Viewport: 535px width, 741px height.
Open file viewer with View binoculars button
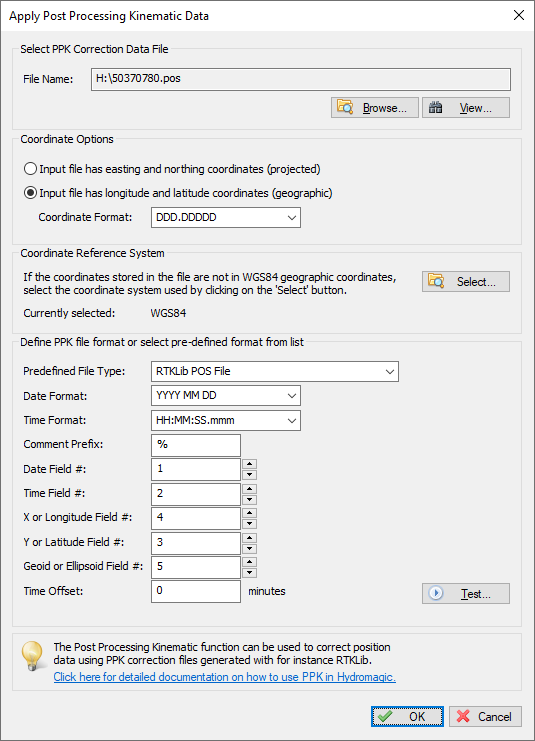[466, 108]
